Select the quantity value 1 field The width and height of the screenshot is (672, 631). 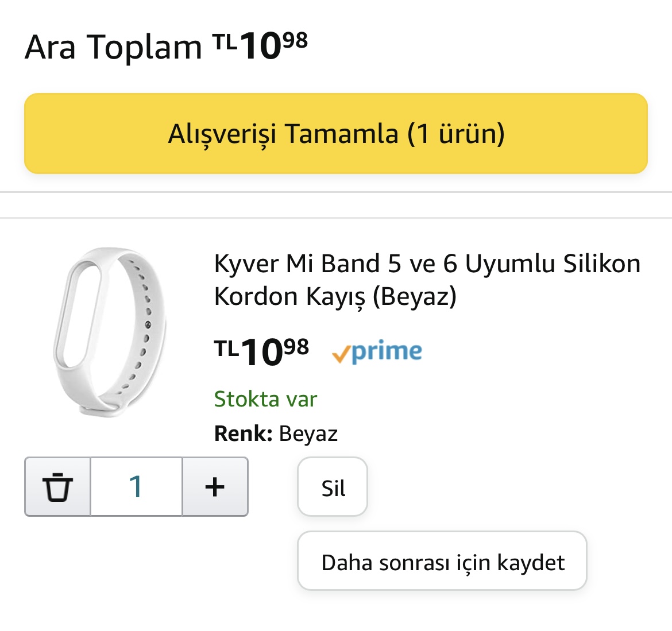136,487
